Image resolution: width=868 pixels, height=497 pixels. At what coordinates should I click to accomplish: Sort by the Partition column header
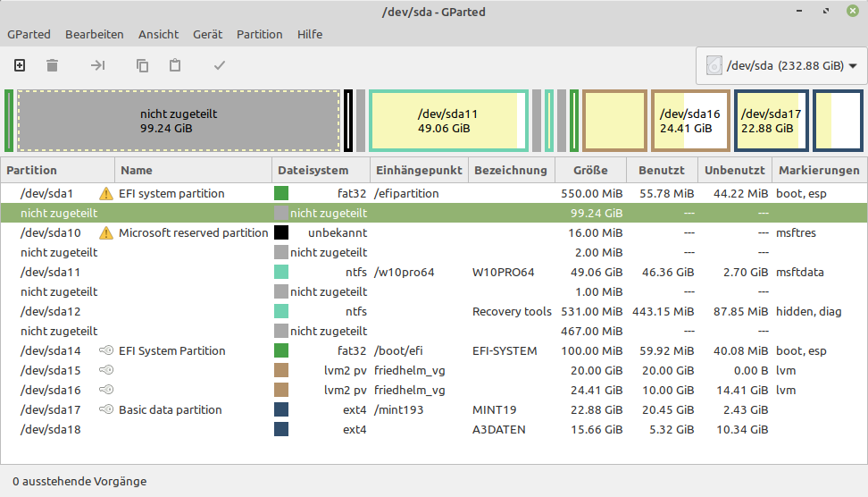tap(57, 170)
